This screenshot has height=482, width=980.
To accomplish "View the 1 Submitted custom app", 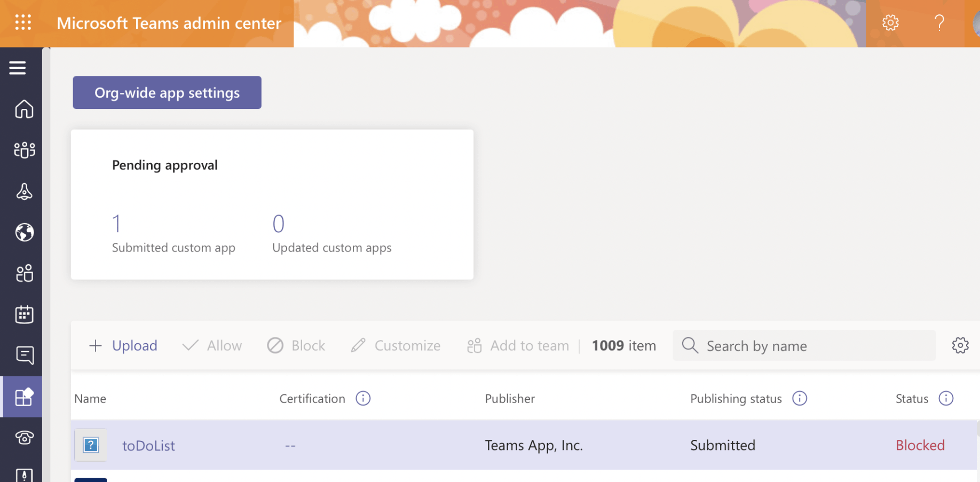I will pos(117,224).
